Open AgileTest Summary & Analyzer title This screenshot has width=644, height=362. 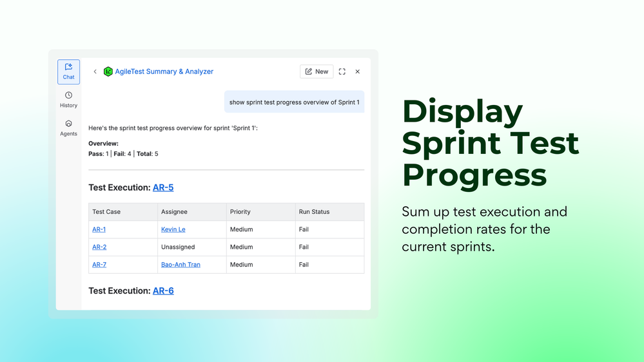164,71
